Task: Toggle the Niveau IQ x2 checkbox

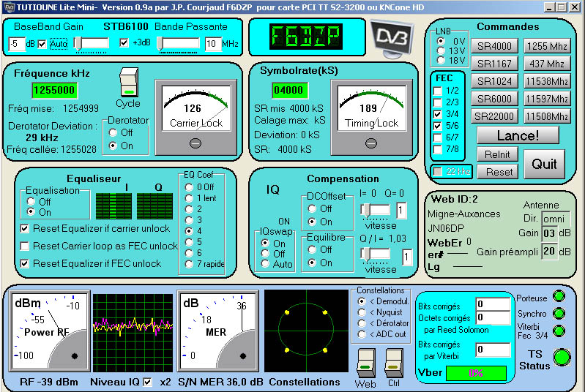Action: (x=148, y=382)
